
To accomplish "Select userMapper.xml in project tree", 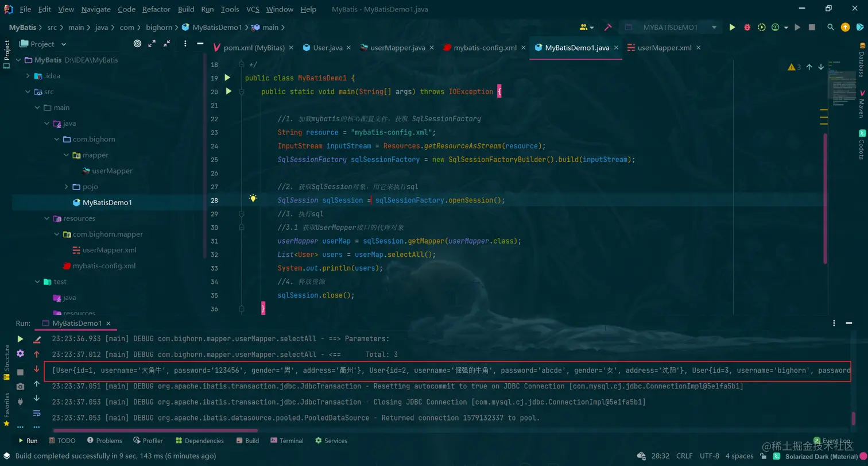I will (104, 250).
